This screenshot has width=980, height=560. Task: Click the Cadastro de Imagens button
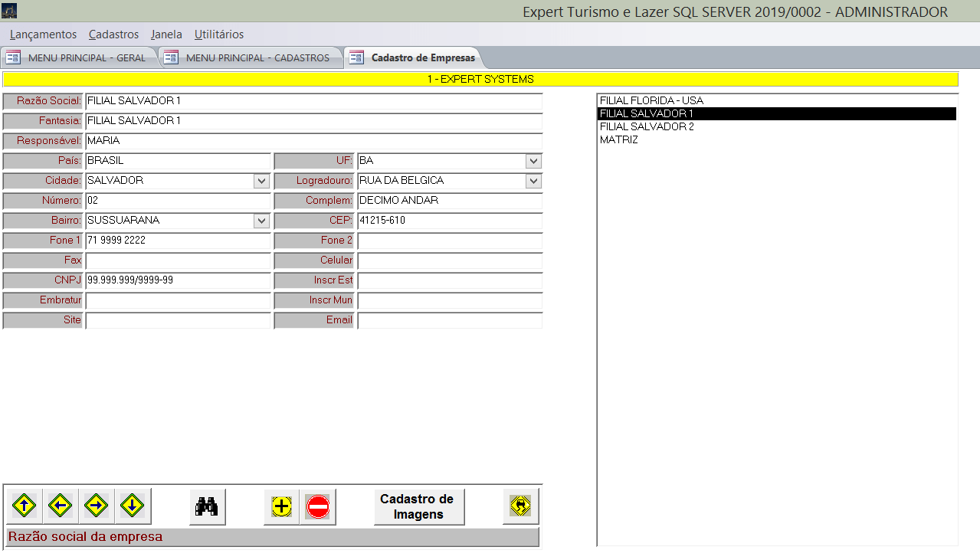418,506
